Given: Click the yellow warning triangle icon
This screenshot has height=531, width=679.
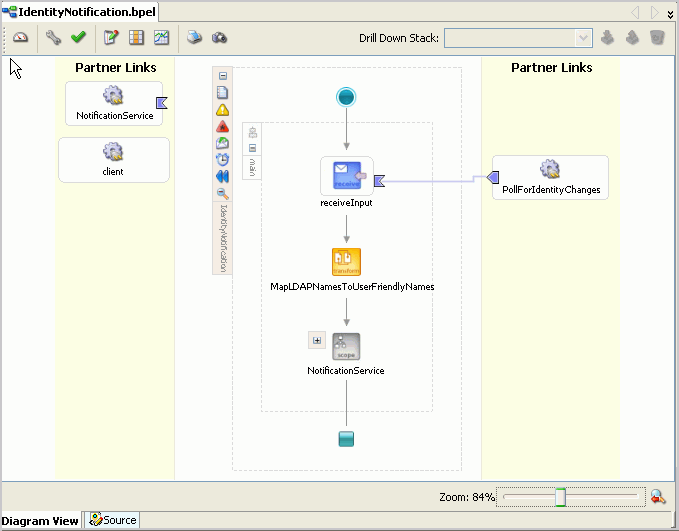Looking at the screenshot, I should click(x=222, y=110).
